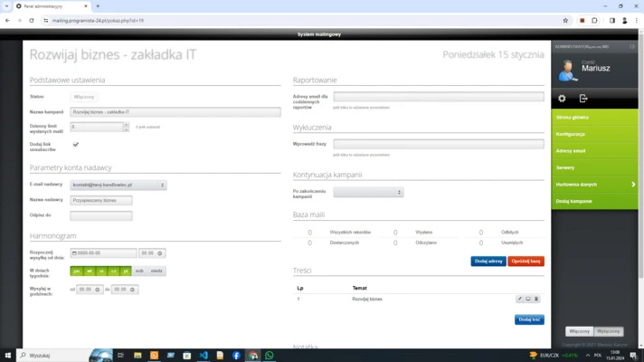This screenshot has width=644, height=362.
Task: Open the browser extensions puzzle icon
Action: (x=594, y=21)
